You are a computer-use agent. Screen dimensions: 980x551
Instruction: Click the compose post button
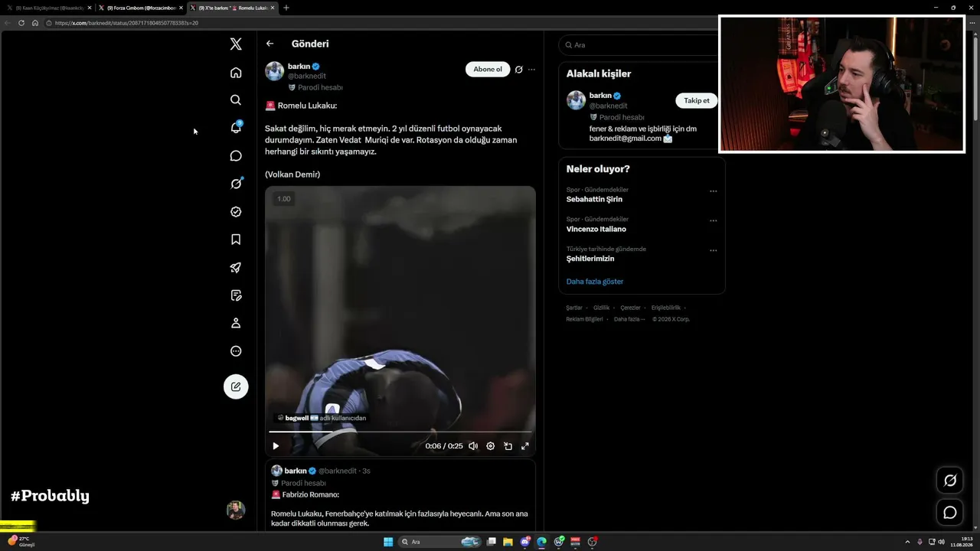click(x=236, y=386)
